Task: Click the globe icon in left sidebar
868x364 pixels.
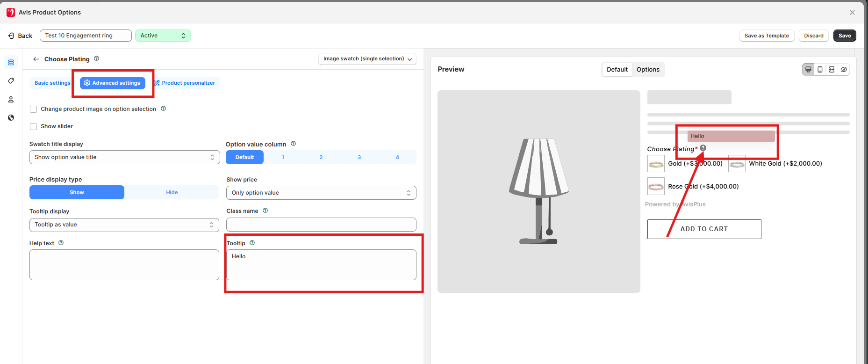Action: [11, 118]
